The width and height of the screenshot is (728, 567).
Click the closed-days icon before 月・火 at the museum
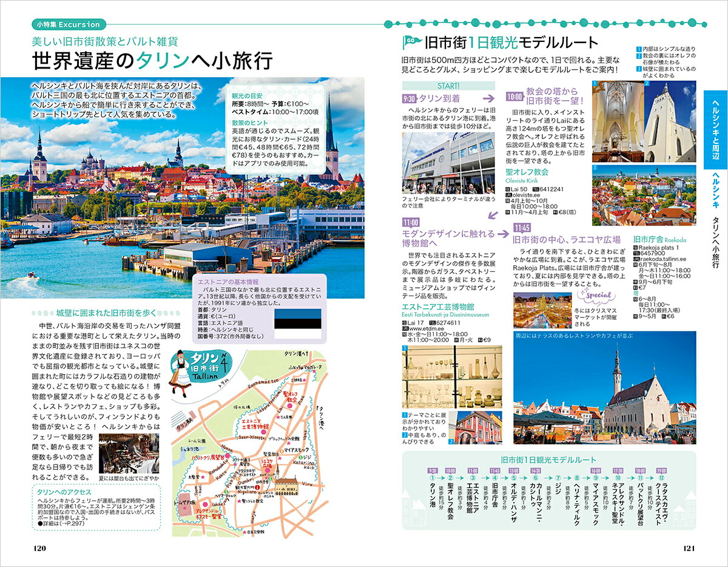coord(456,340)
